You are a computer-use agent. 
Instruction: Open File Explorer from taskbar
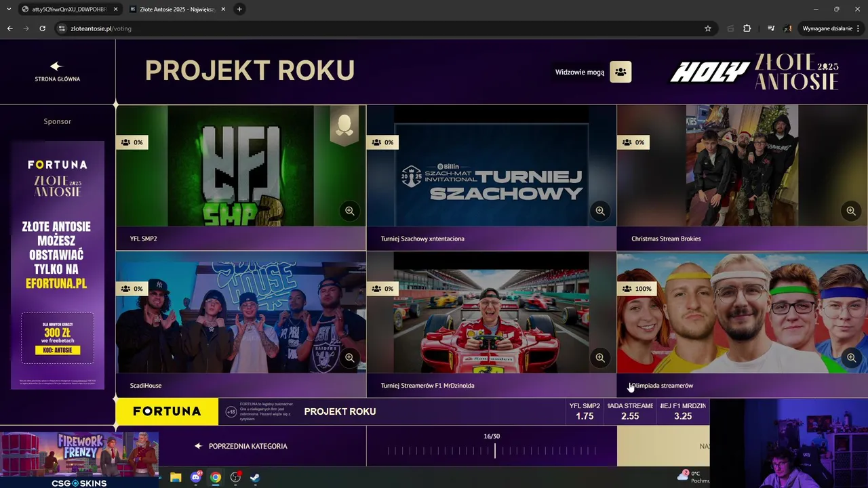176,477
